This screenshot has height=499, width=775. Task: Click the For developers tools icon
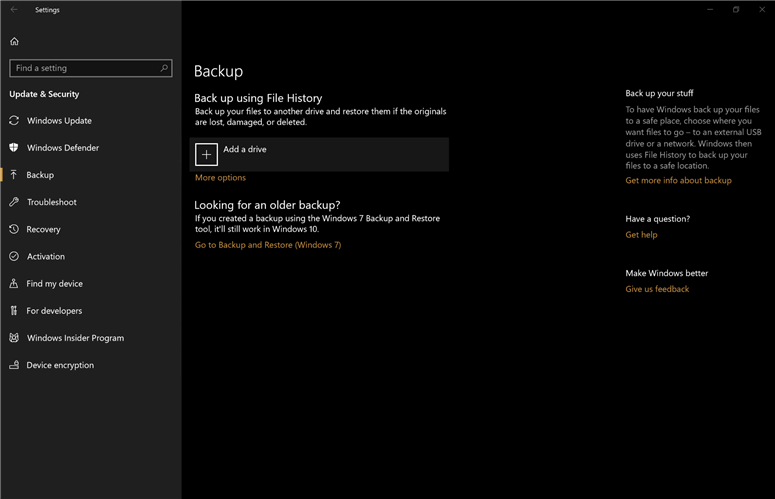14,311
